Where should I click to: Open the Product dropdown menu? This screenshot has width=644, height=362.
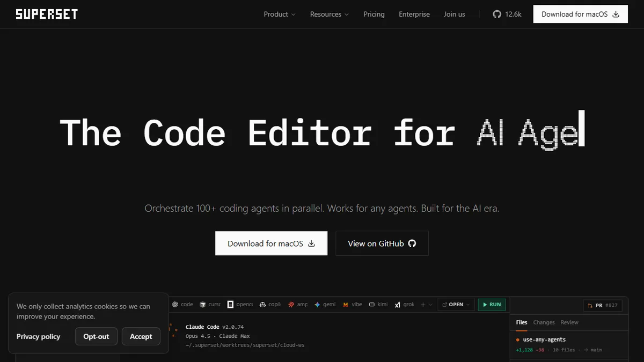click(x=280, y=14)
